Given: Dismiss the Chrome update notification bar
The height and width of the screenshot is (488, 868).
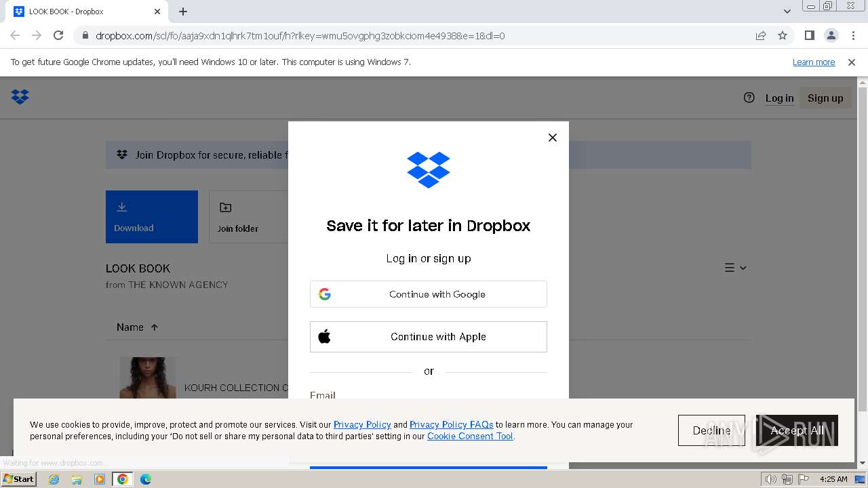Looking at the screenshot, I should coord(852,62).
